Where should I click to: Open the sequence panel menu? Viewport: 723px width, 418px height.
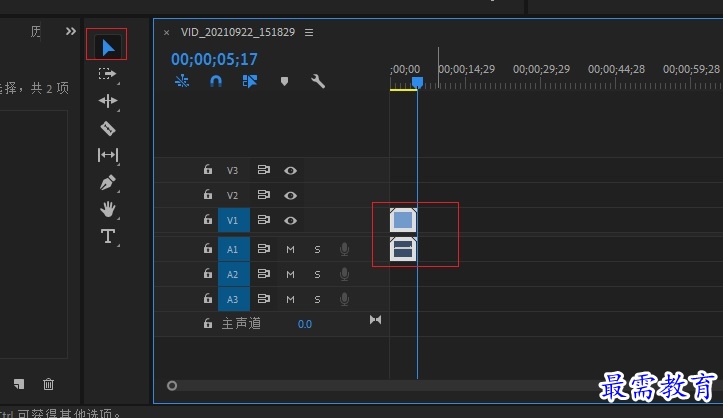[x=309, y=32]
